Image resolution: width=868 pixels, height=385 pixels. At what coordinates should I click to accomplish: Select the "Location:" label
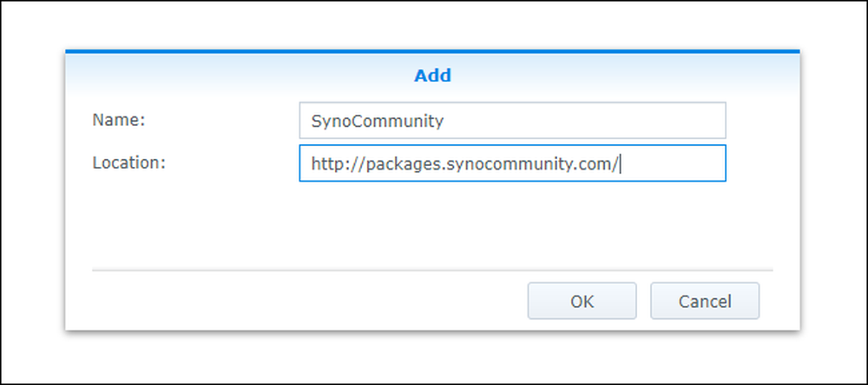(129, 163)
